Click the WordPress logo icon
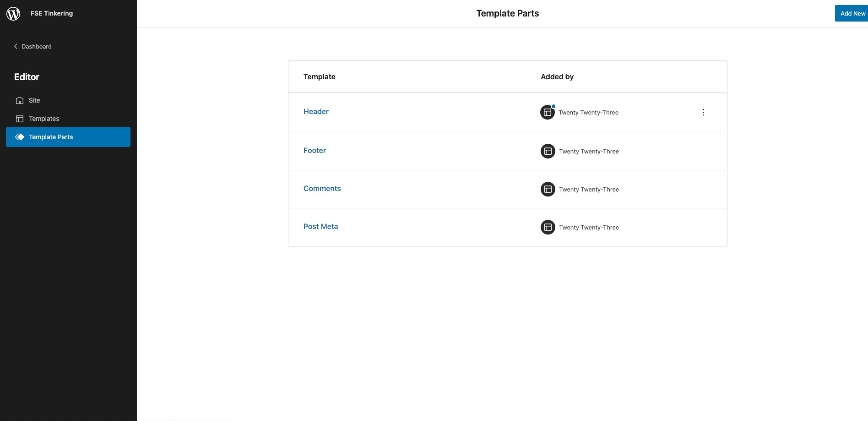This screenshot has width=868, height=421. 13,14
